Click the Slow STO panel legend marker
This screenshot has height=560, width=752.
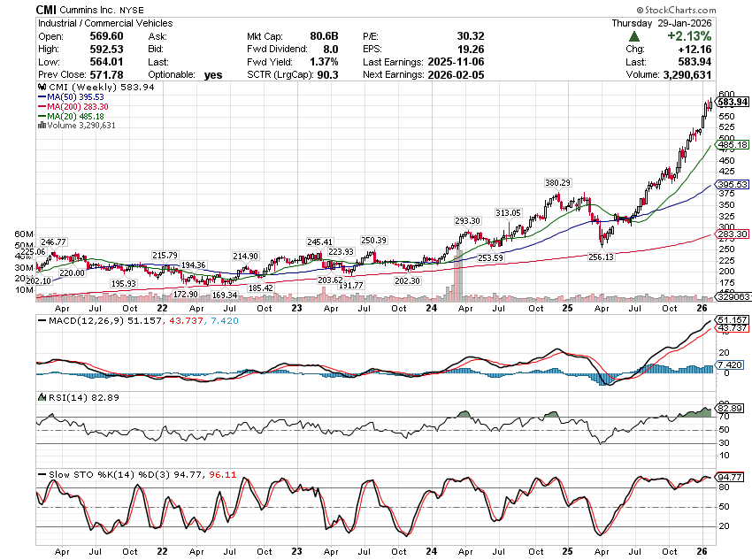pyautogui.click(x=40, y=475)
